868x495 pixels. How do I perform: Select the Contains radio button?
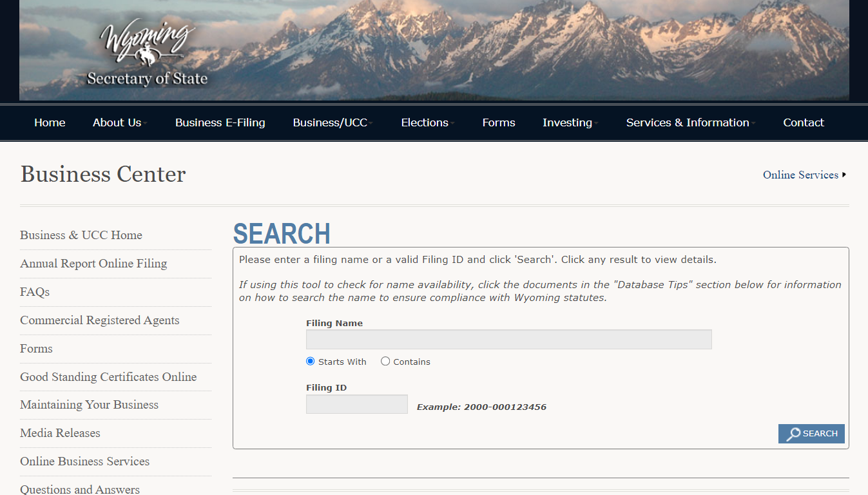(x=385, y=362)
